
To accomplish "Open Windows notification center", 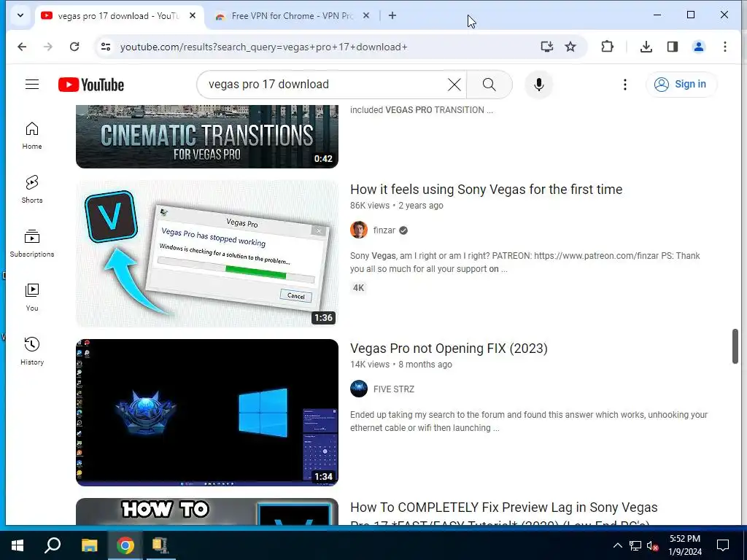I will point(723,545).
